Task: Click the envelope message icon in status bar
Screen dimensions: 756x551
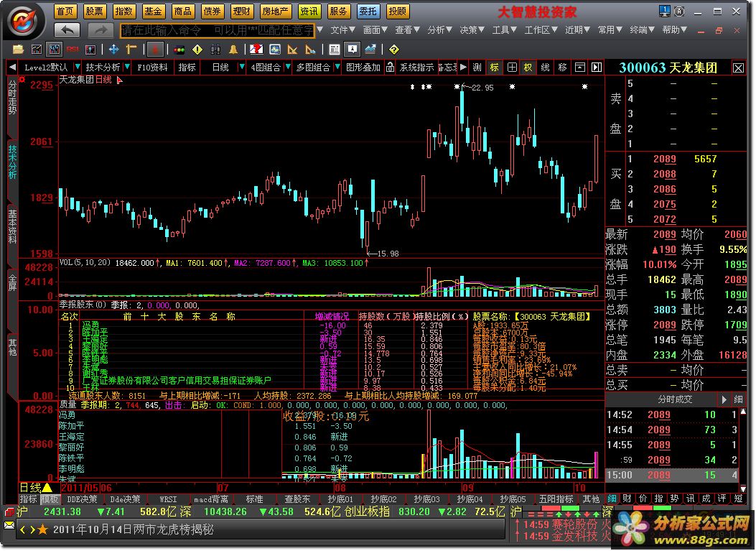Action: point(9,525)
